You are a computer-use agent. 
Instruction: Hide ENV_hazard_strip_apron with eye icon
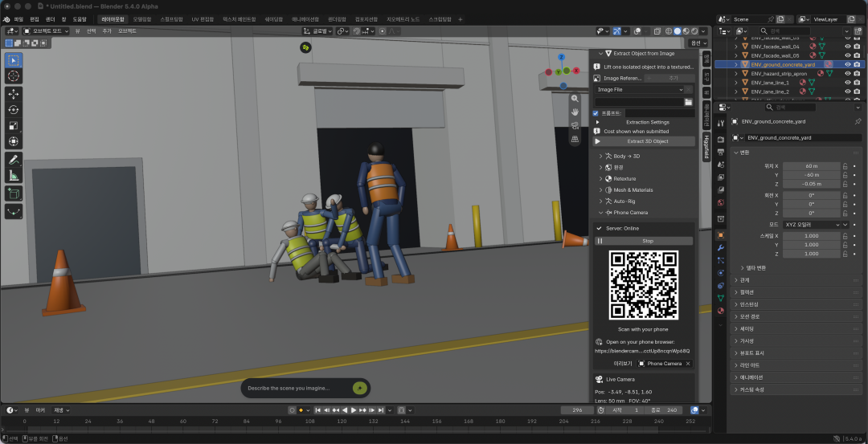(848, 74)
